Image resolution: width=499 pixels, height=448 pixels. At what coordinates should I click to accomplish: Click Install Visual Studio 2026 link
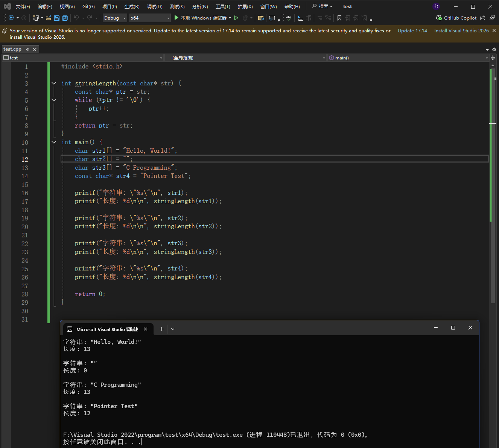(x=461, y=31)
